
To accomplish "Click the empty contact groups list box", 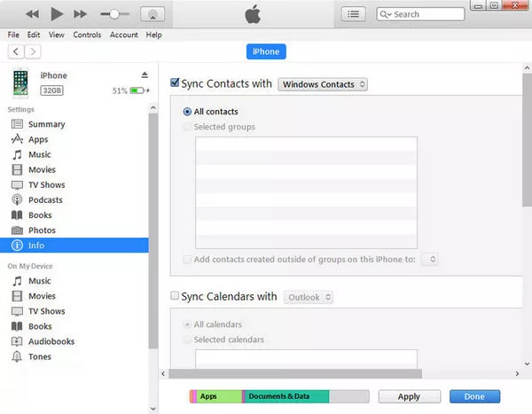I will pyautogui.click(x=306, y=192).
